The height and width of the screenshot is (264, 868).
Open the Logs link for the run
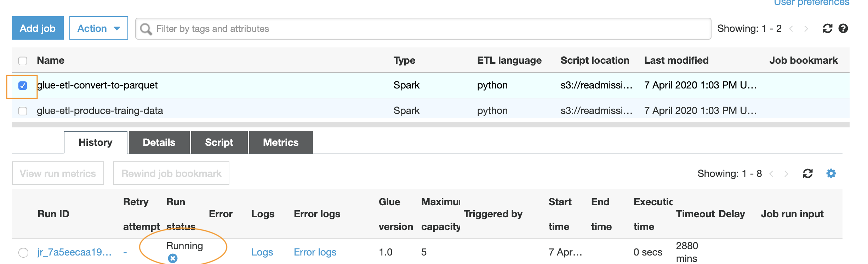(x=262, y=252)
